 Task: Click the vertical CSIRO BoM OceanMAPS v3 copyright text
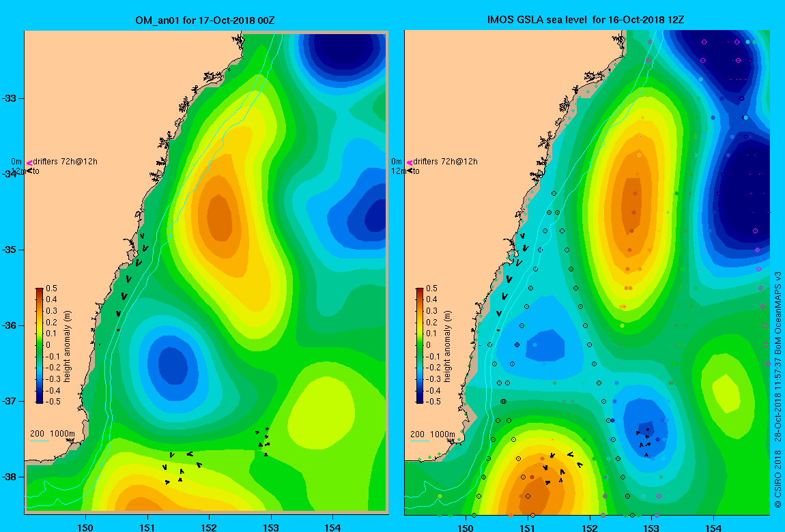coord(777,390)
